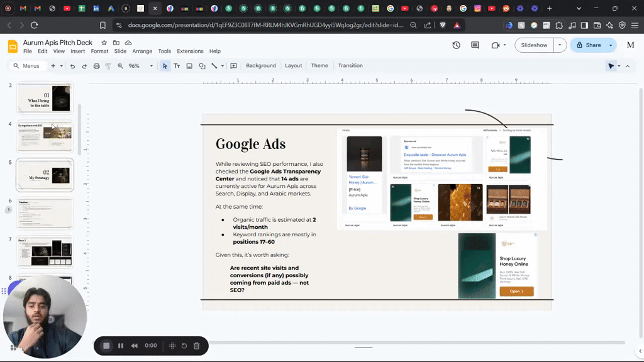
Task: Print the presentation via printer icon
Action: [96, 65]
